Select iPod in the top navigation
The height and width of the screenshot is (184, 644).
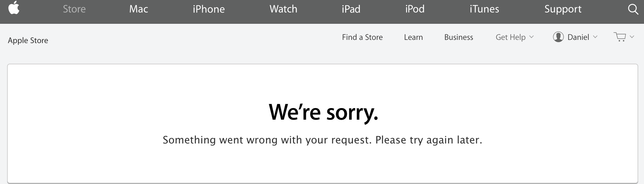pyautogui.click(x=415, y=9)
